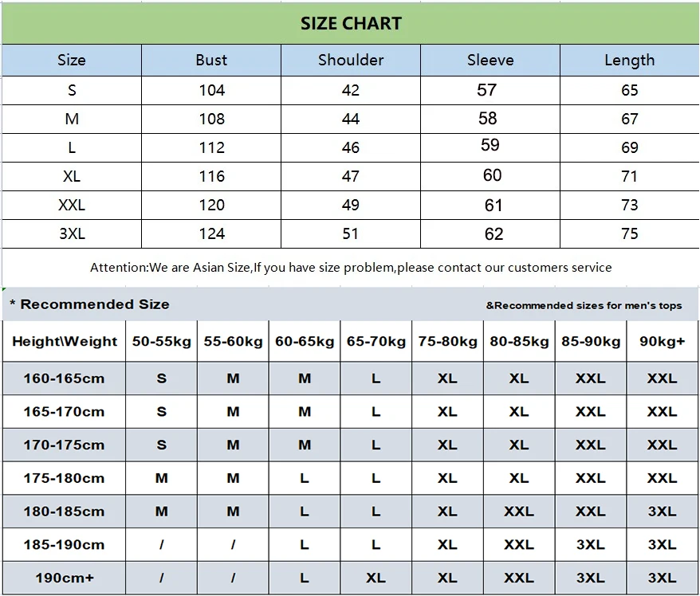The image size is (700, 596).
Task: Click the Shoulder column header
Action: pos(351,60)
